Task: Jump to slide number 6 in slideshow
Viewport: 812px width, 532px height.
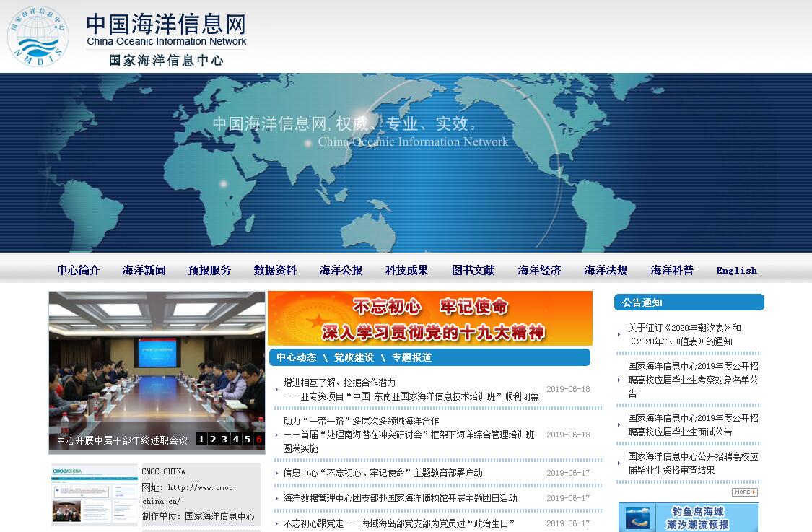Action: click(258, 439)
